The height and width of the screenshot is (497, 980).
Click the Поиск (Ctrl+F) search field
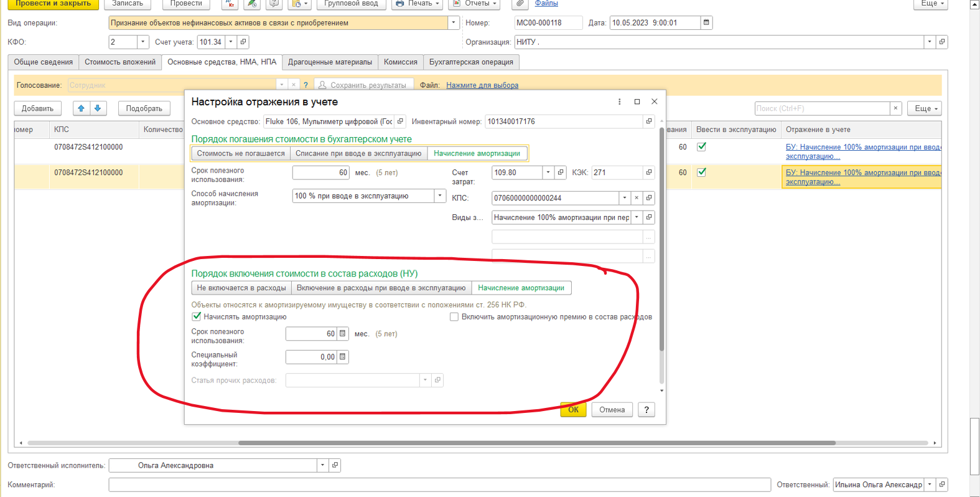[x=822, y=108]
